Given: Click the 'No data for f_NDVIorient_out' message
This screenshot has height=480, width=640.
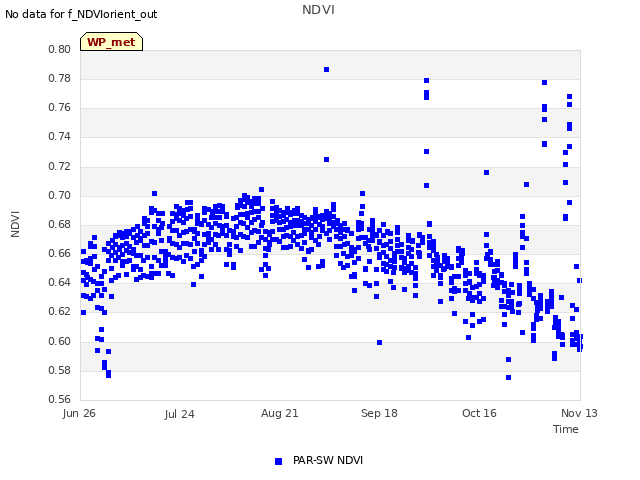Looking at the screenshot, I should pyautogui.click(x=81, y=14).
